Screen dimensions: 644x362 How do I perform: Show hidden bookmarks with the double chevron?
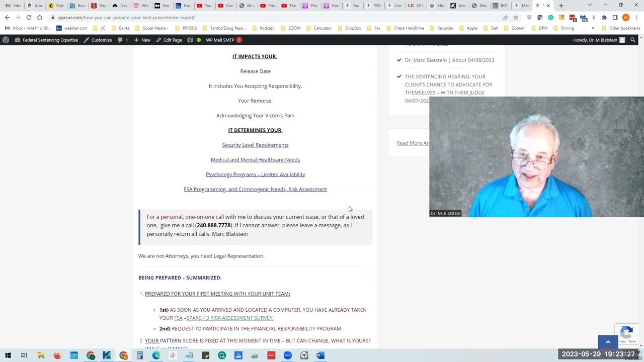[x=593, y=28]
